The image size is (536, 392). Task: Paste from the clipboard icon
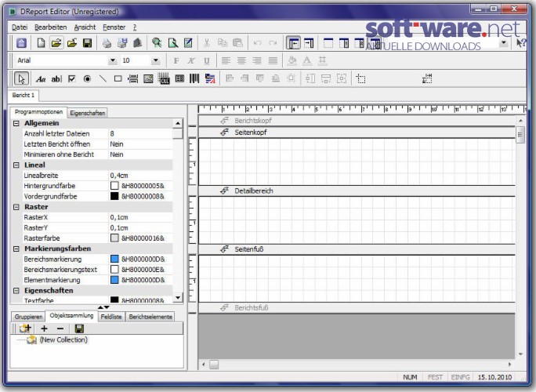(x=237, y=43)
